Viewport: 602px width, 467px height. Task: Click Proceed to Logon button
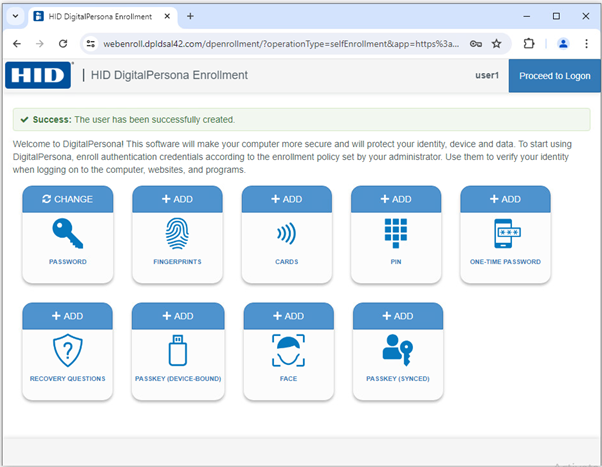(x=554, y=76)
